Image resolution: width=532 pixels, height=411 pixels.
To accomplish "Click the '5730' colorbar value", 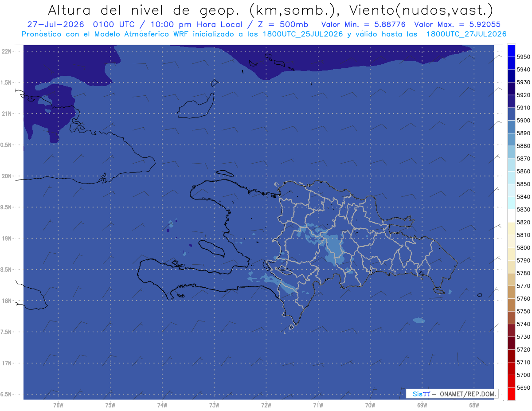I will click(x=524, y=337).
